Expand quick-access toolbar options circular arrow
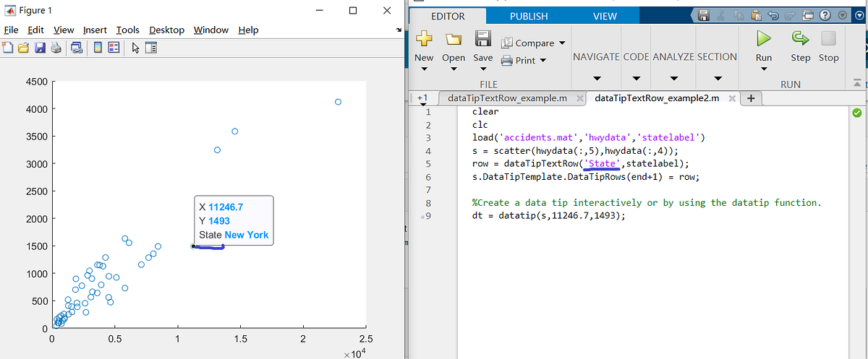The width and height of the screenshot is (868, 359). point(843,16)
